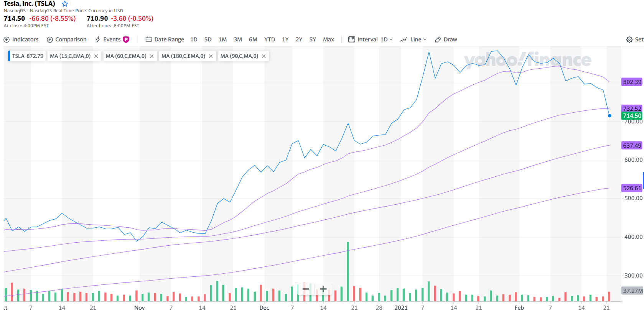The image size is (644, 317).
Task: Select the 1D range
Action: (x=194, y=39)
